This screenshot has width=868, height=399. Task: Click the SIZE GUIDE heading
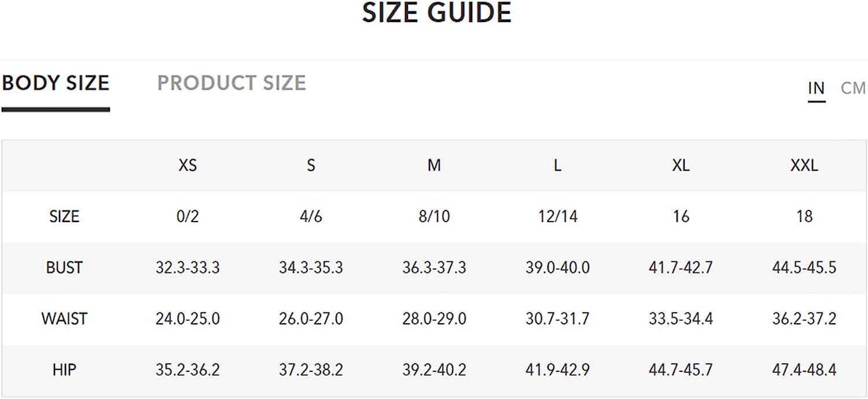(437, 13)
